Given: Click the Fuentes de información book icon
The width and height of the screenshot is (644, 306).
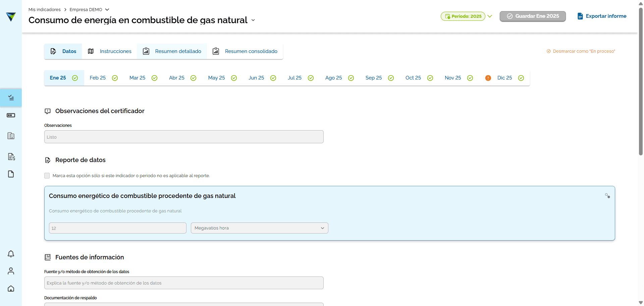Looking at the screenshot, I should point(48,257).
